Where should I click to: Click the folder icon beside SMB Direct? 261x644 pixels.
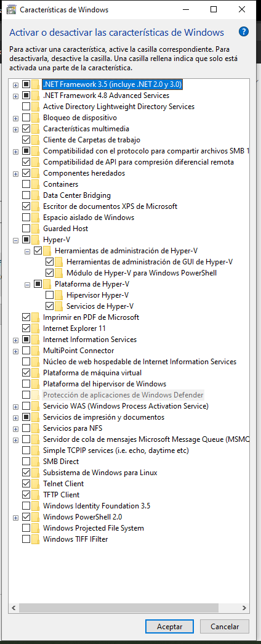36,461
